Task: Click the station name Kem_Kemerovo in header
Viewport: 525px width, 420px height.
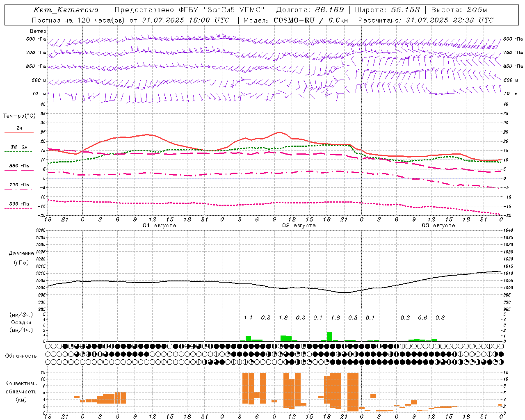Action: 66,10
